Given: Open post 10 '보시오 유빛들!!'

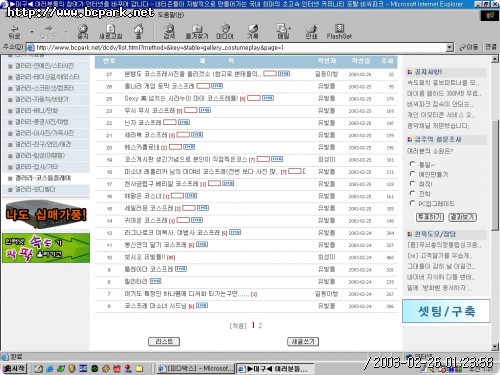Looking at the screenshot, I should coord(145,257).
